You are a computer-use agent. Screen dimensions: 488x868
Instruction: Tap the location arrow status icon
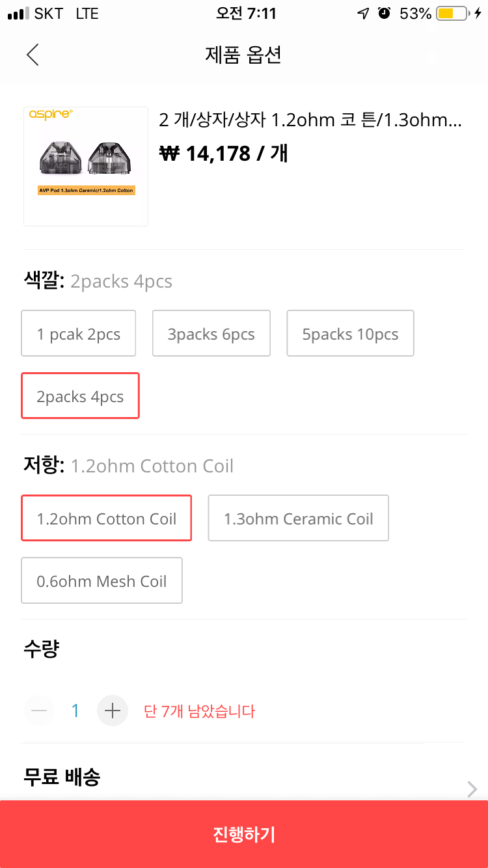[363, 14]
